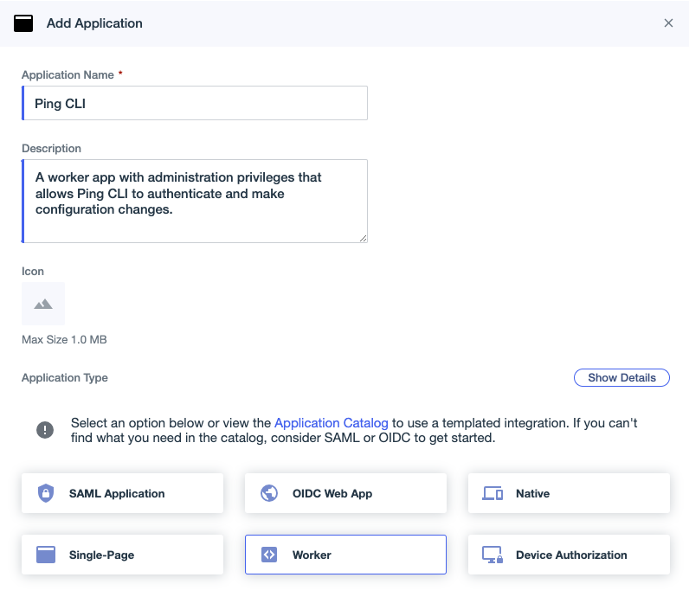The image size is (689, 616).
Task: Select the "SAML Application" text label
Action: tap(117, 493)
